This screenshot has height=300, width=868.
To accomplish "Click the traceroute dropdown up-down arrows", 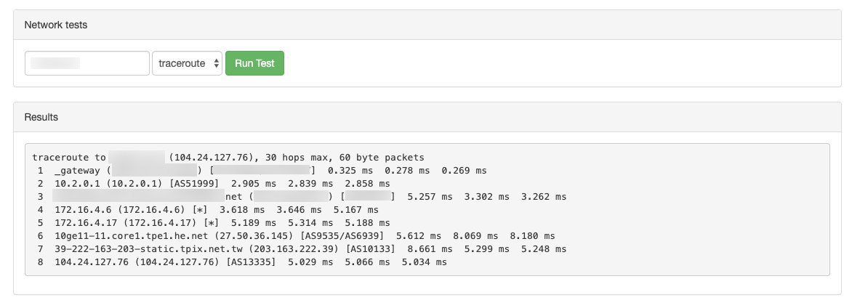I will click(x=217, y=64).
